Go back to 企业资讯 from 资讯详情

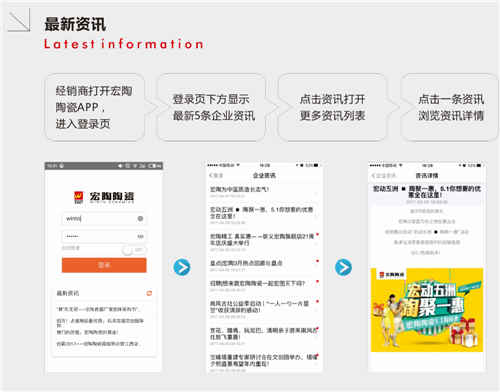pyautogui.click(x=384, y=175)
